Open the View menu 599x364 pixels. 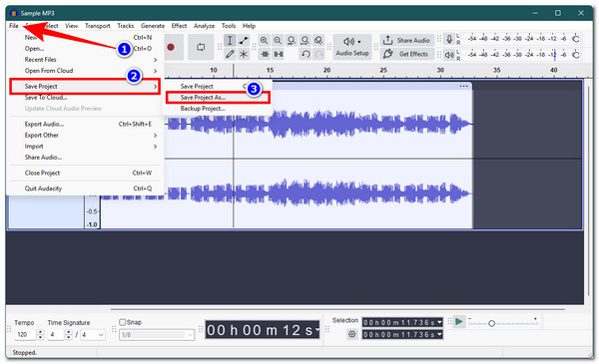[x=71, y=26]
